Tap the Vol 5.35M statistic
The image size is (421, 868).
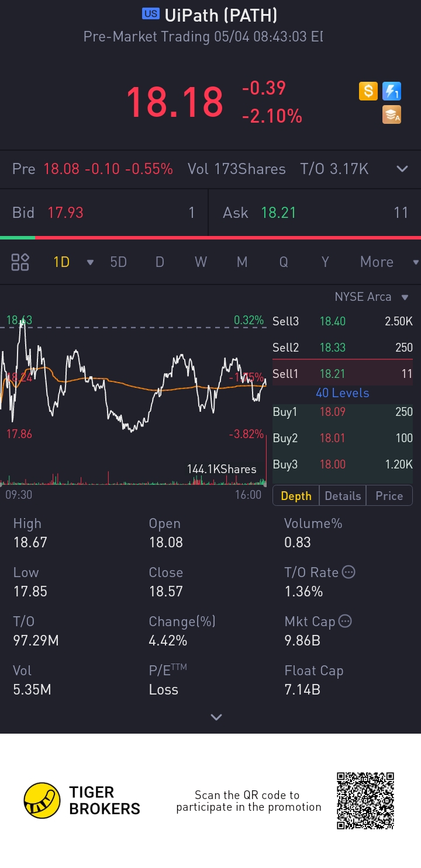click(32, 680)
